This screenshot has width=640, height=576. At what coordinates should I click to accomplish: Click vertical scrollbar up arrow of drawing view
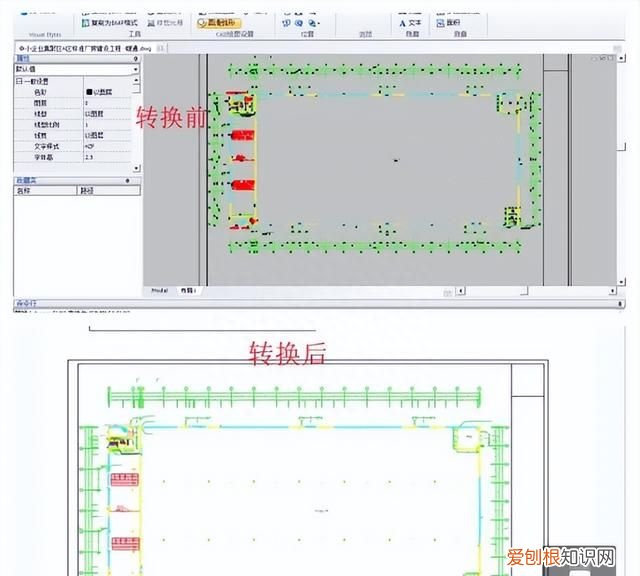pos(621,58)
